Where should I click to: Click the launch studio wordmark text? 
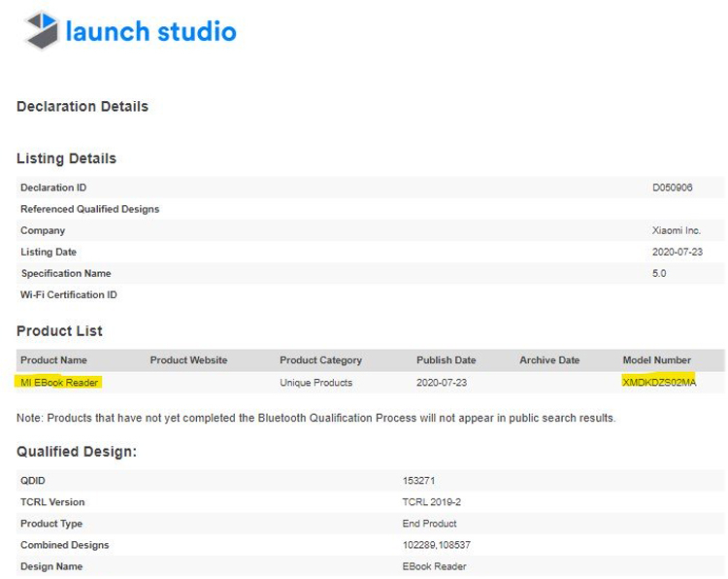pos(150,31)
